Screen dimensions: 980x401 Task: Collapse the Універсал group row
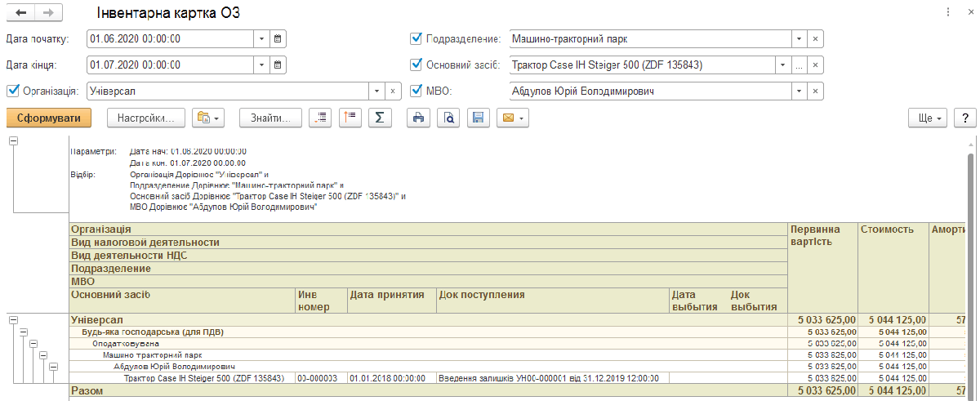12,321
